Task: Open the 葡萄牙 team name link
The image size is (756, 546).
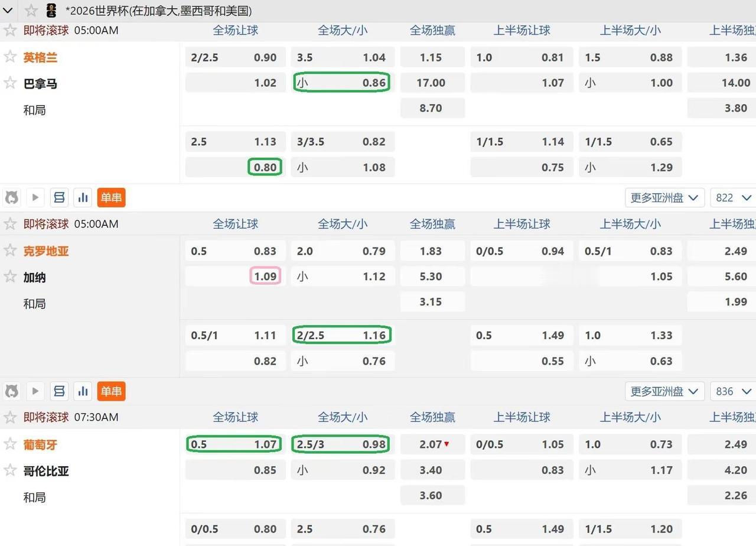Action: tap(40, 444)
